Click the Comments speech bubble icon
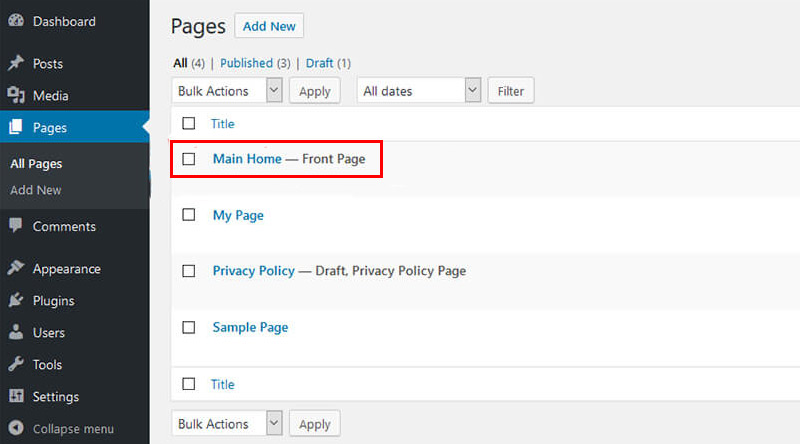The image size is (800, 444). tap(16, 225)
